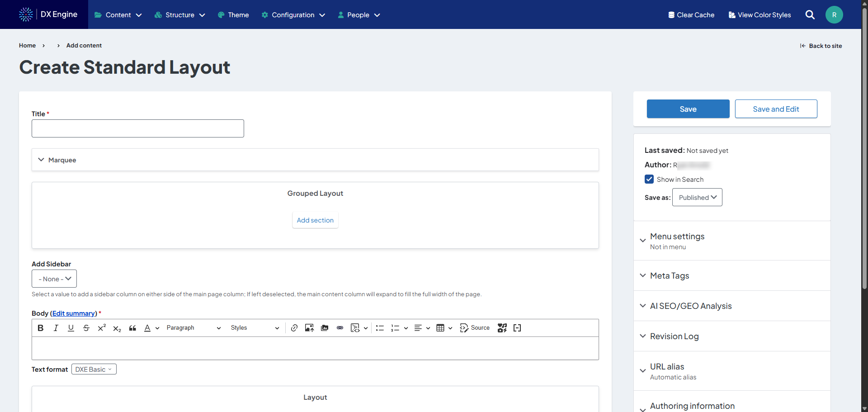Click the Save and Edit button

click(x=776, y=109)
